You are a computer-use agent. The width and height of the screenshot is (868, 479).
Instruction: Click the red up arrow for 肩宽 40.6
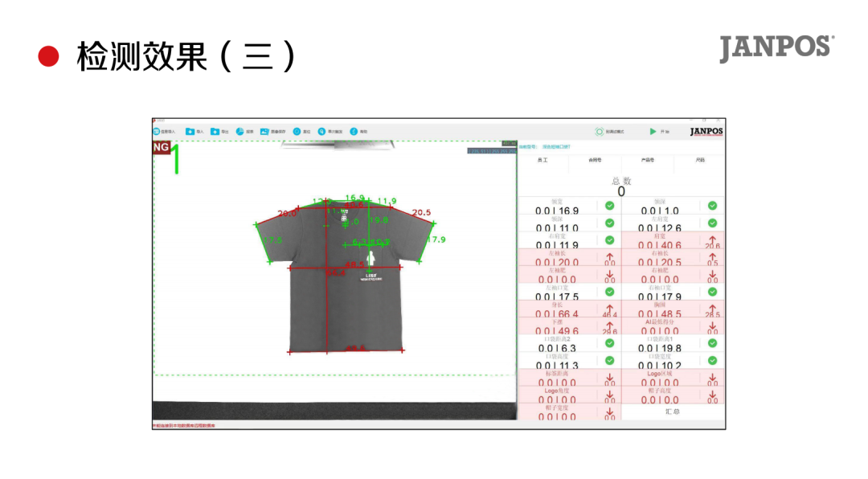coord(712,240)
